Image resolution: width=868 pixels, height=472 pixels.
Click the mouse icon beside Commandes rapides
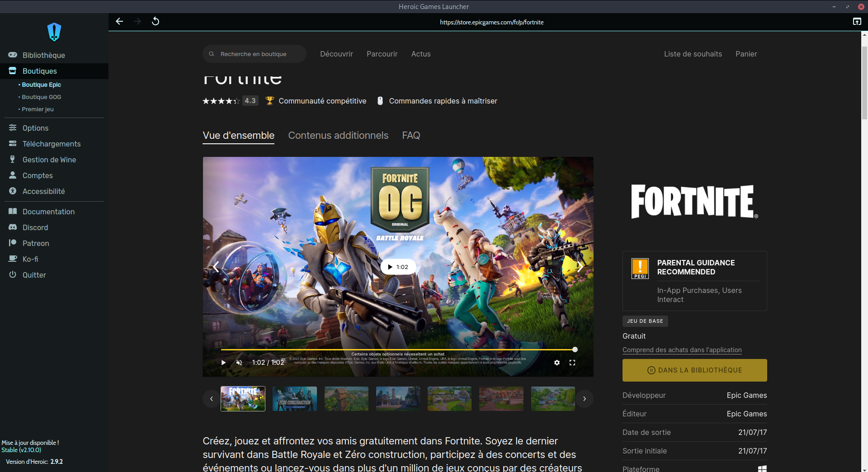380,101
